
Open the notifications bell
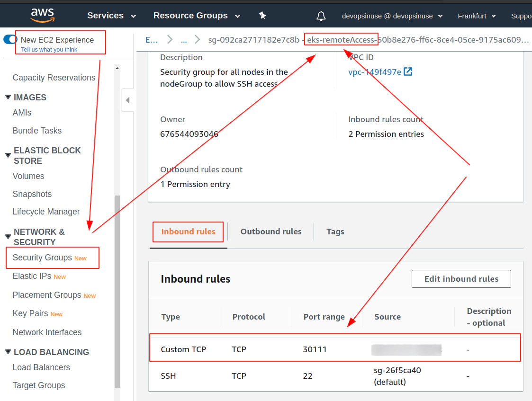tap(321, 16)
